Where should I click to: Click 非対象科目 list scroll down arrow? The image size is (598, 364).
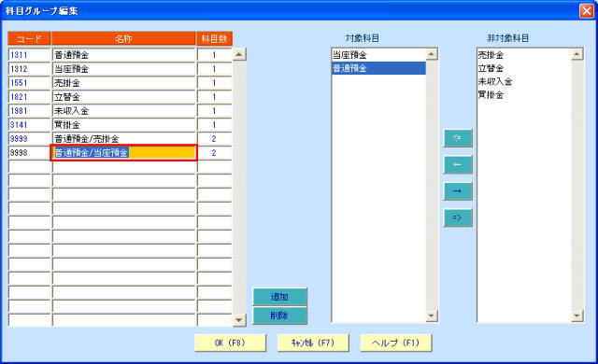click(x=577, y=315)
